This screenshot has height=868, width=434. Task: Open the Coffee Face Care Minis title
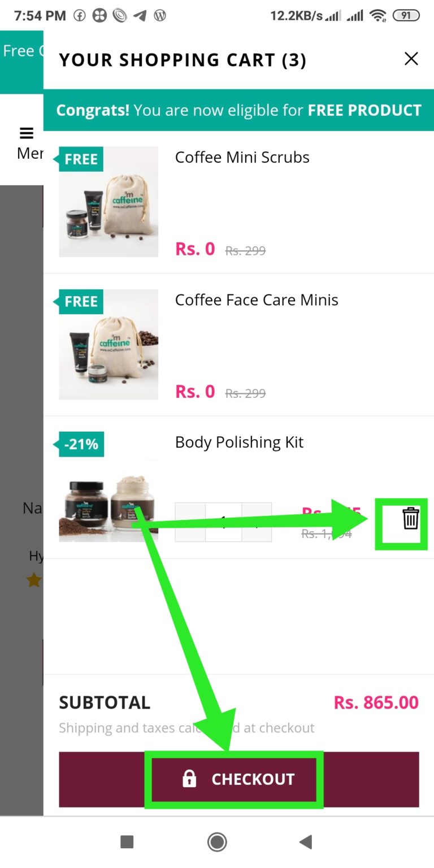click(x=257, y=300)
